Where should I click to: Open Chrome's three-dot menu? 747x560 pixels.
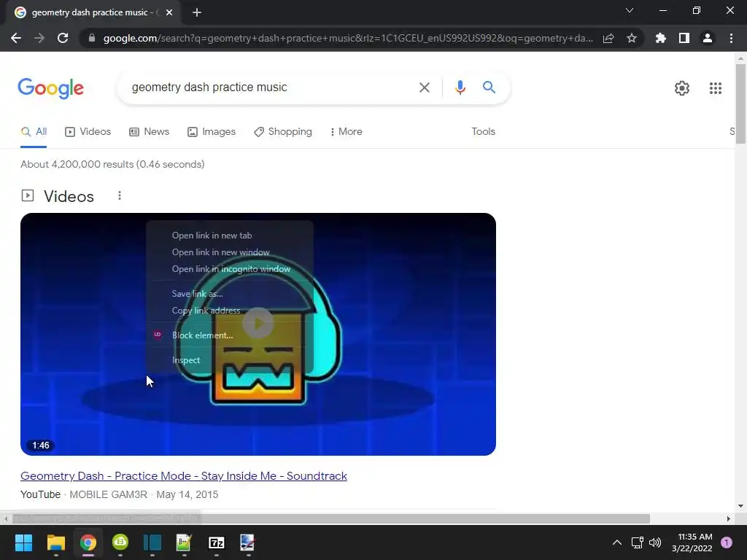tap(731, 38)
